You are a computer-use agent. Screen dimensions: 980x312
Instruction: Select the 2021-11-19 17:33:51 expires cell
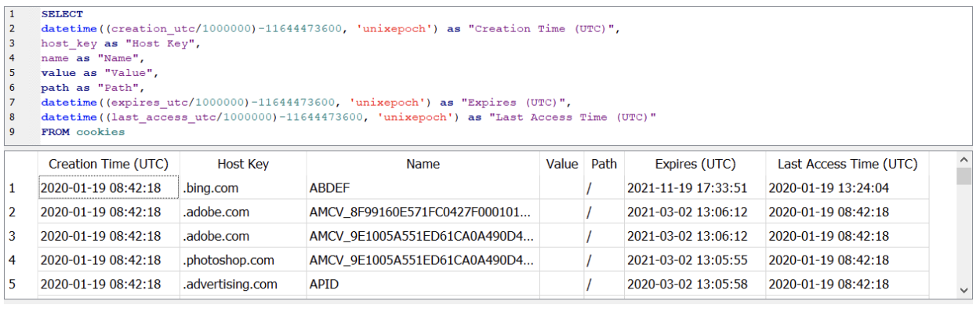click(x=695, y=188)
